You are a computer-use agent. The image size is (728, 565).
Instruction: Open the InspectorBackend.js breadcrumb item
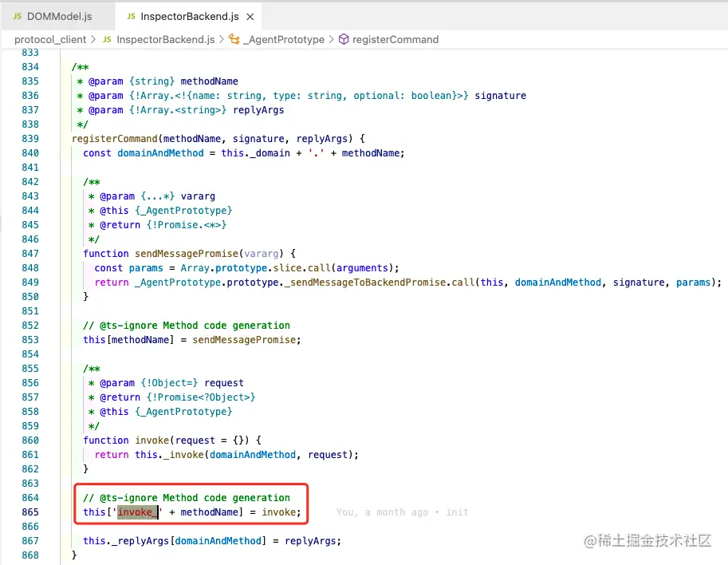click(165, 39)
